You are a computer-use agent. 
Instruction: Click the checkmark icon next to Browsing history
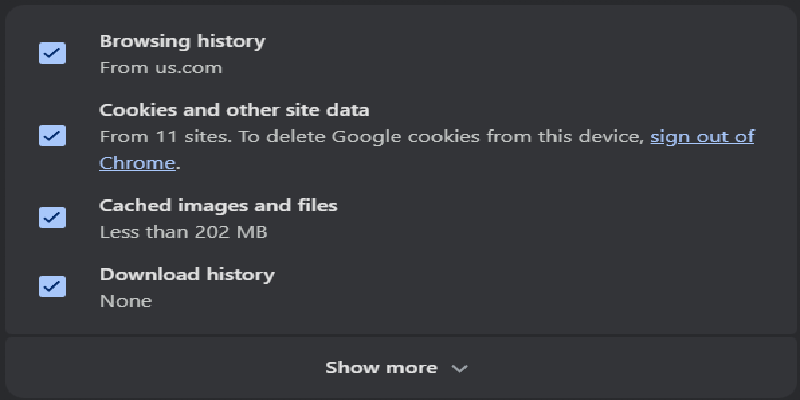point(52,54)
